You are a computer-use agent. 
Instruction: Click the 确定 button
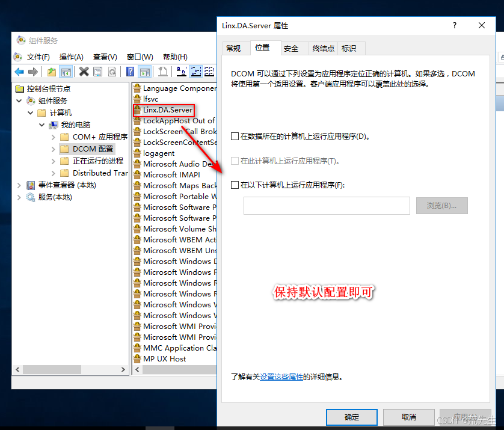point(351,417)
